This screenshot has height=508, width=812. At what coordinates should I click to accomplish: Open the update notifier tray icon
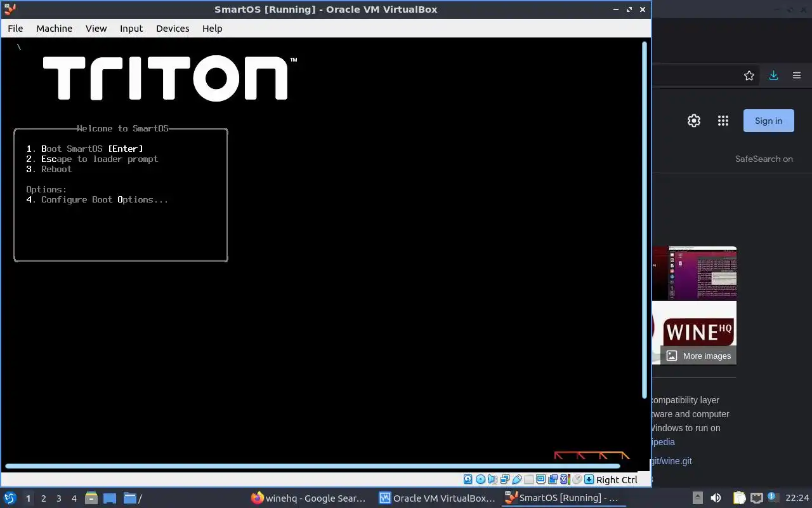coord(773,498)
